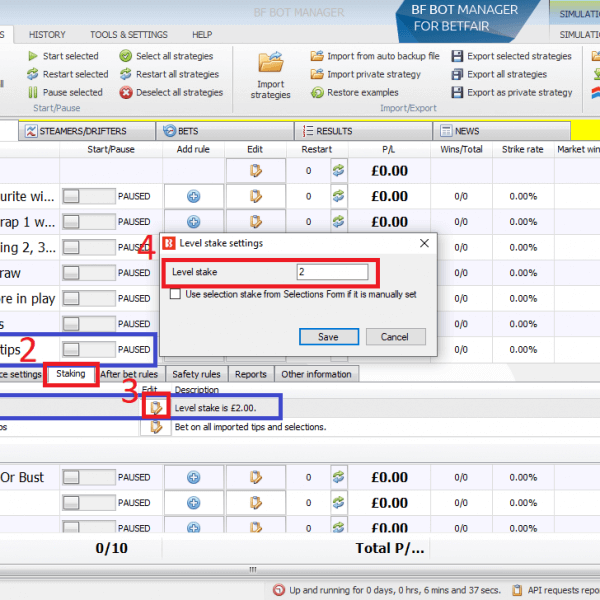600x600 pixels.
Task: Click Restore examples
Action: 355,92
